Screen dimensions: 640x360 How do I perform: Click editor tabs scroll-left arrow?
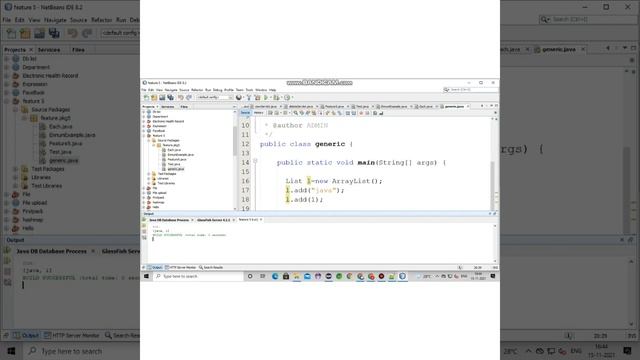click(x=482, y=106)
